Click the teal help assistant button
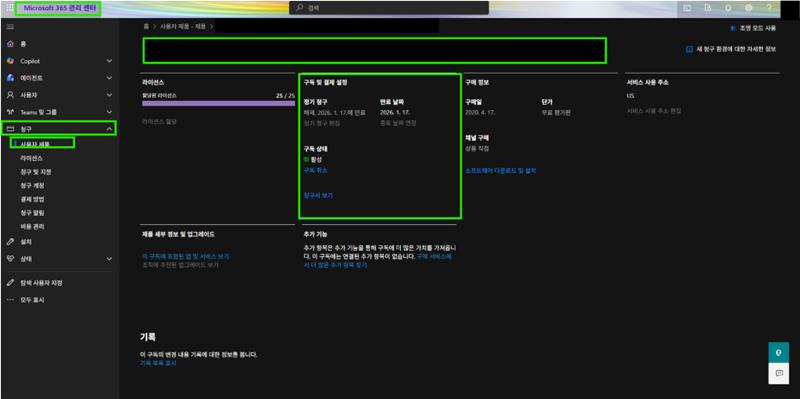The image size is (800, 399). click(x=779, y=353)
